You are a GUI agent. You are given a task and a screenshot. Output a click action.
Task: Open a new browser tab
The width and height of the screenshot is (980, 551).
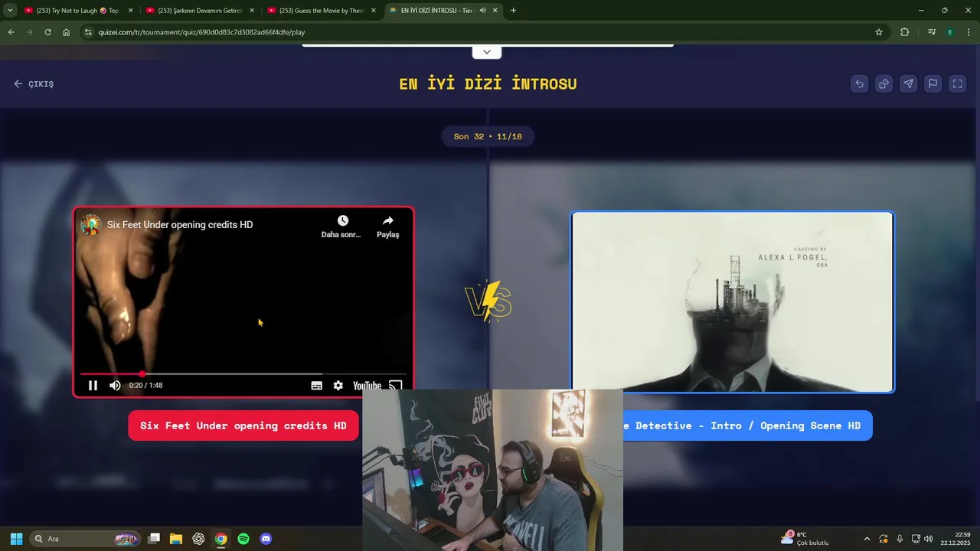513,11
